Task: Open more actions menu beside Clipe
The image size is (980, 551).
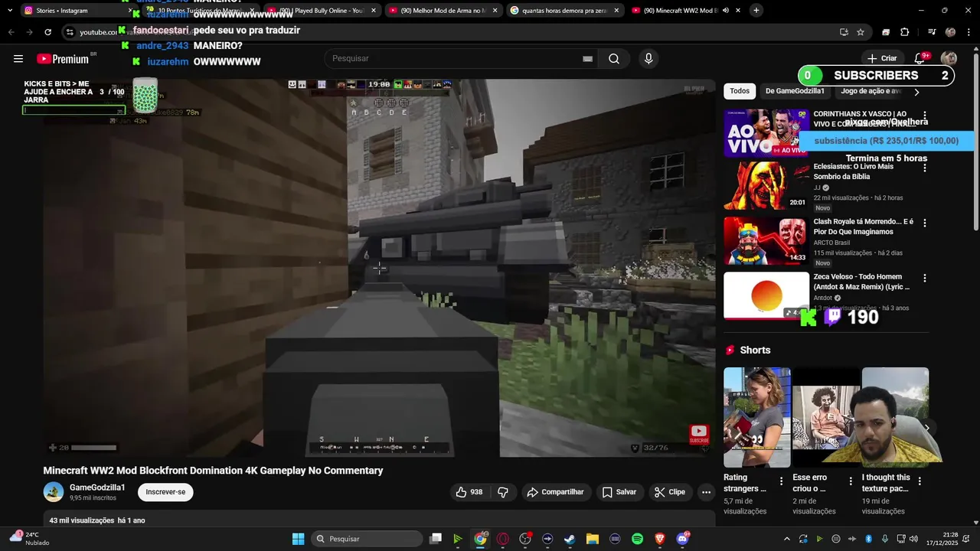Action: [x=706, y=492]
